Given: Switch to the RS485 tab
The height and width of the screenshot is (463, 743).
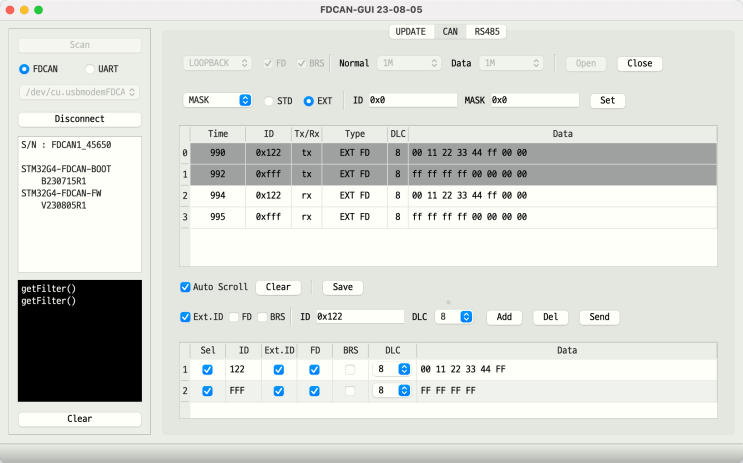Looking at the screenshot, I should click(487, 32).
